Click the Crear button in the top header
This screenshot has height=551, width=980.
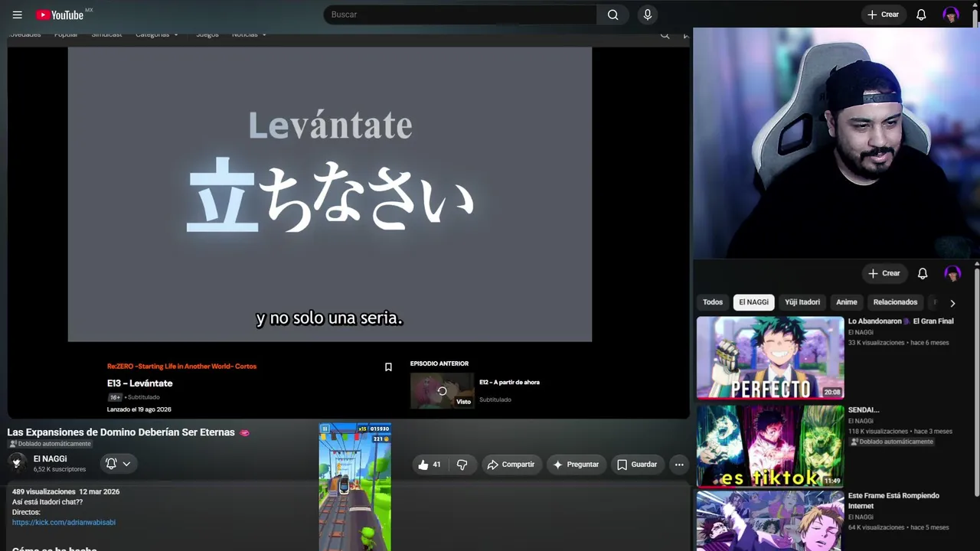tap(883, 15)
